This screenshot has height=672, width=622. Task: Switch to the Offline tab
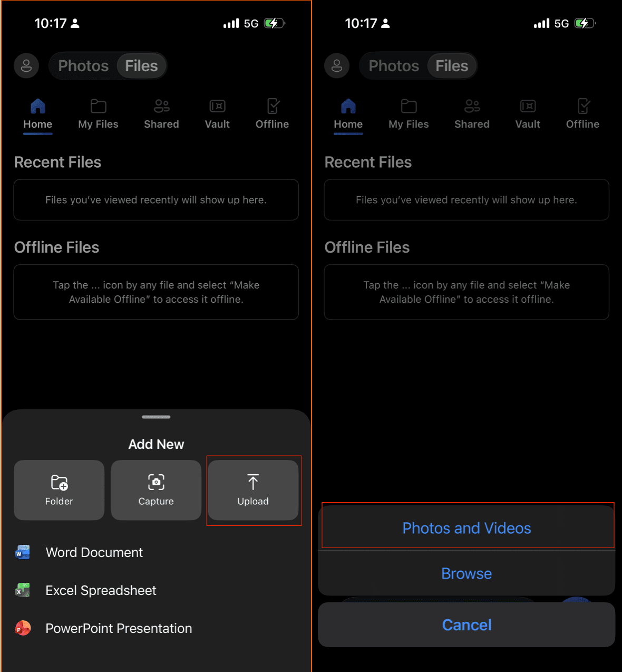tap(582, 114)
